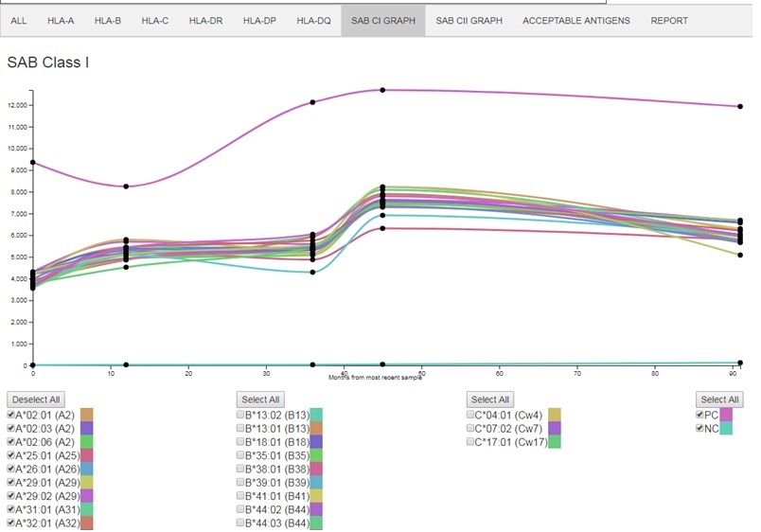
Task: Open the HLA-DP tab
Action: tap(259, 21)
